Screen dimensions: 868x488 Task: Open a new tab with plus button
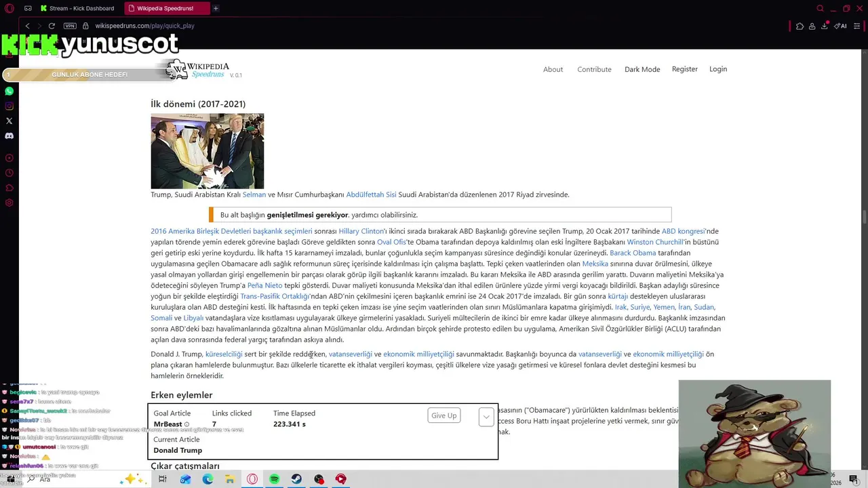coord(216,9)
